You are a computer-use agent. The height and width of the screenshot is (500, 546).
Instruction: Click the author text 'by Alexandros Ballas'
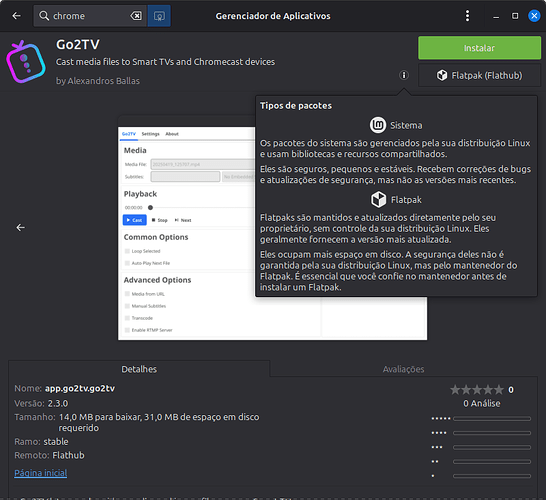[x=98, y=81]
